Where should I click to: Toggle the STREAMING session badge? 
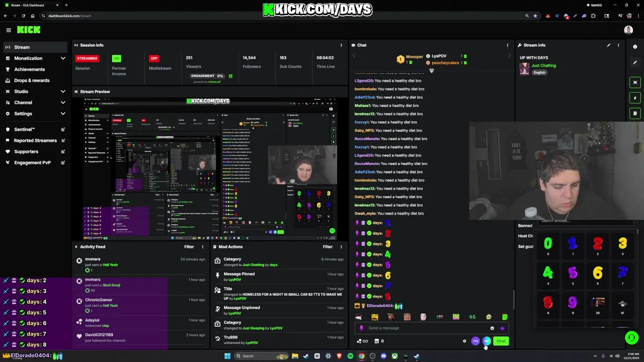87,58
